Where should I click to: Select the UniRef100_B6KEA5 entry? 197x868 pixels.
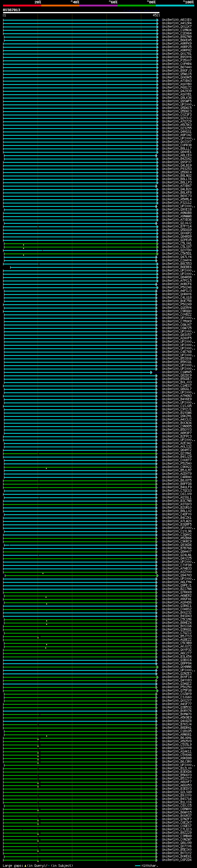click(177, 40)
